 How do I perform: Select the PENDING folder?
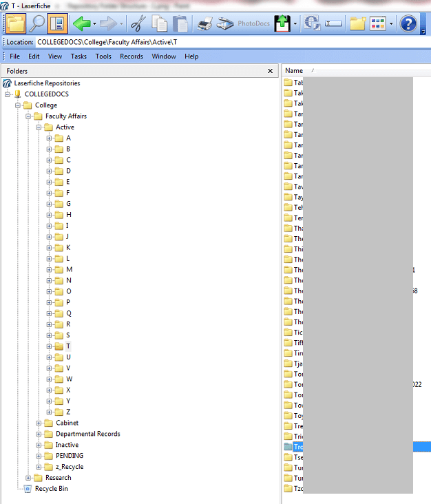tap(70, 456)
